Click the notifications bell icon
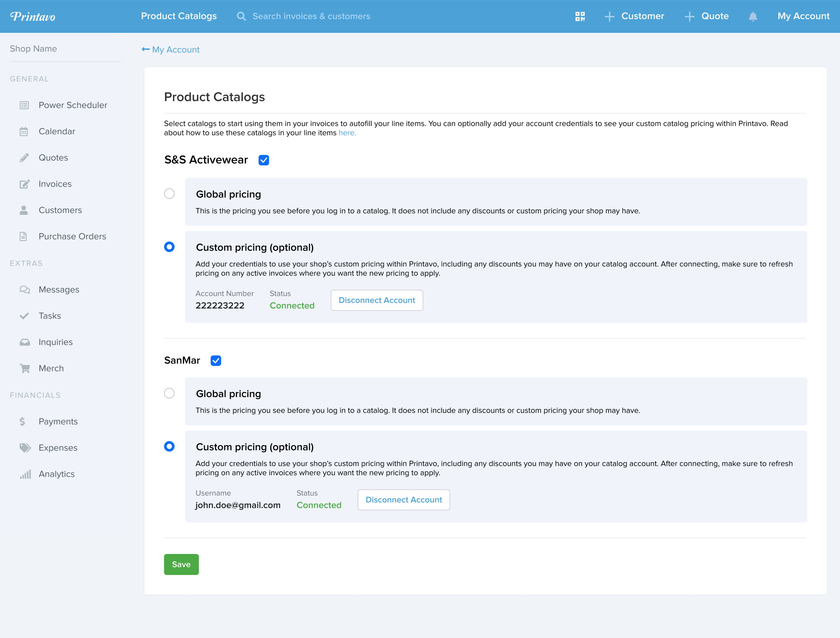The width and height of the screenshot is (840, 638). [x=753, y=16]
